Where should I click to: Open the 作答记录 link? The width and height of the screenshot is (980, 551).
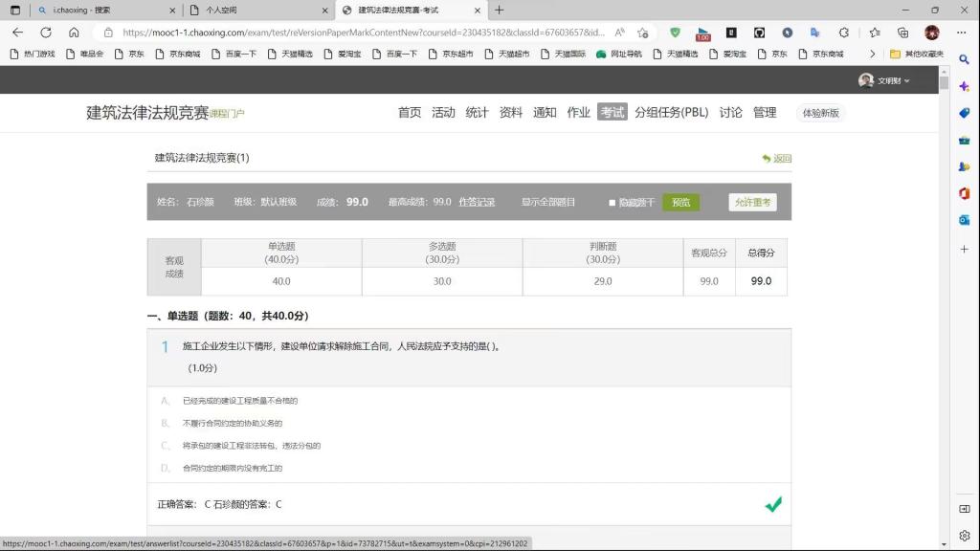(x=477, y=202)
